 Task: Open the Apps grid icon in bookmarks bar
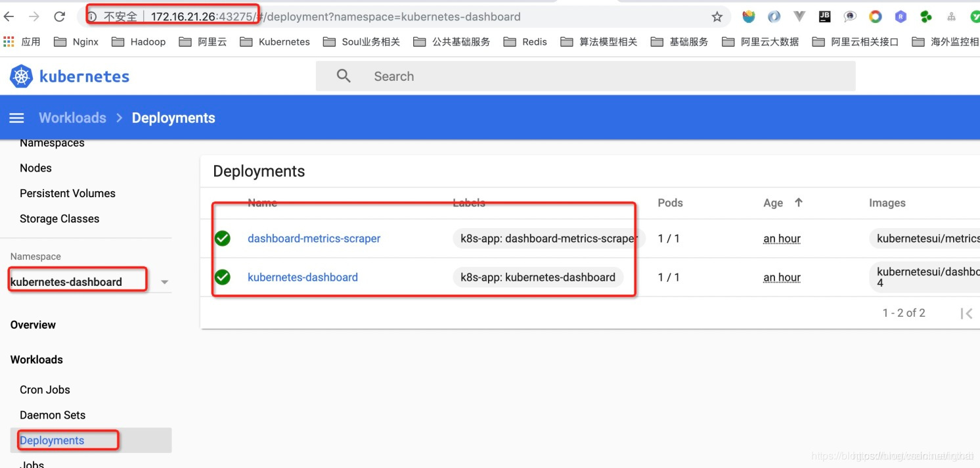(9, 41)
